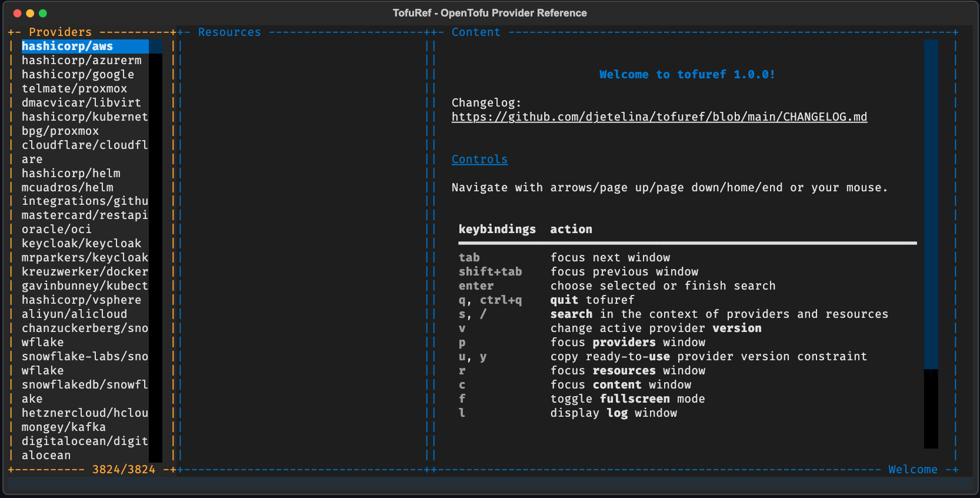Click the 'tab' keybinding row
This screenshot has height=498, width=980.
(x=687, y=258)
